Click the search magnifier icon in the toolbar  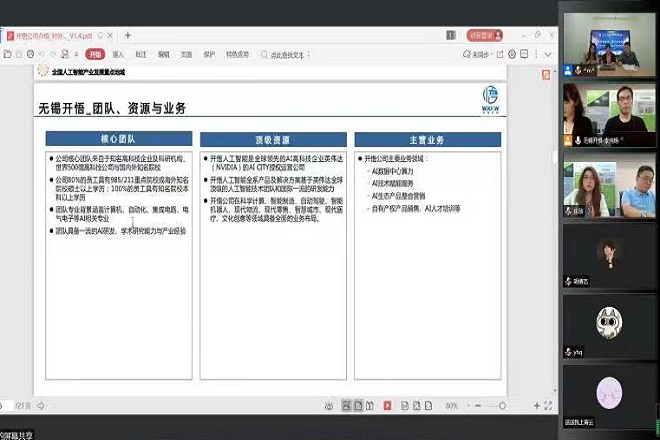264,55
